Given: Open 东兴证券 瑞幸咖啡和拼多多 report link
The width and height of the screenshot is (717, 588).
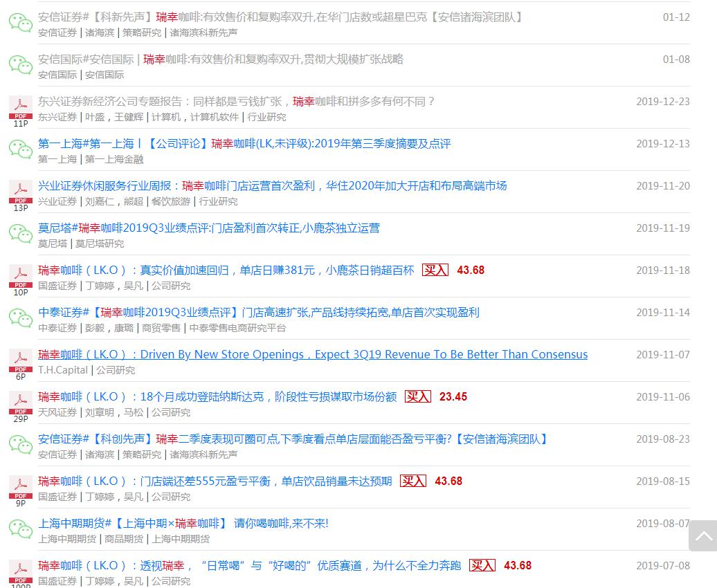Looking at the screenshot, I should pos(236,102).
